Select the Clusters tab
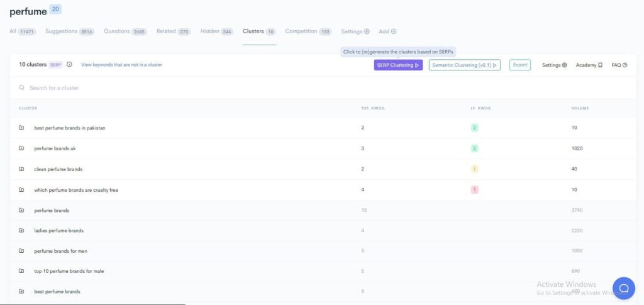The height and width of the screenshot is (305, 644). tap(259, 31)
